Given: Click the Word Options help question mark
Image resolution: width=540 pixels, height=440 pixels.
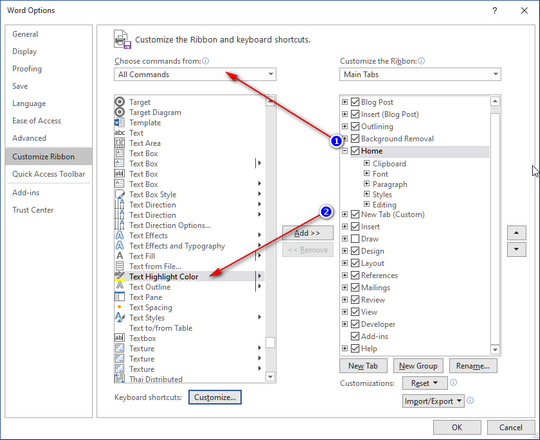Looking at the screenshot, I should tap(495, 11).
